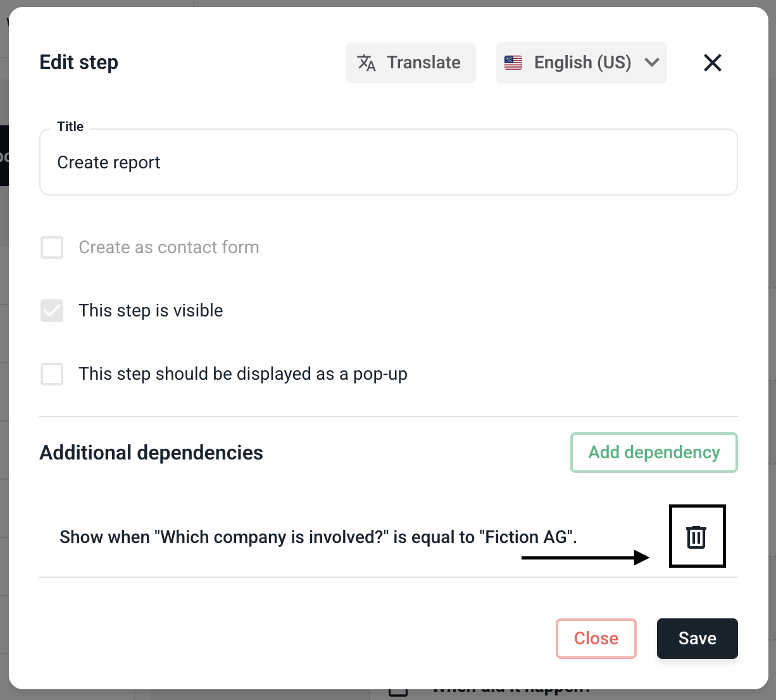Click the "displayed as a pop-up" label text
Image resolution: width=776 pixels, height=700 pixels.
point(243,374)
